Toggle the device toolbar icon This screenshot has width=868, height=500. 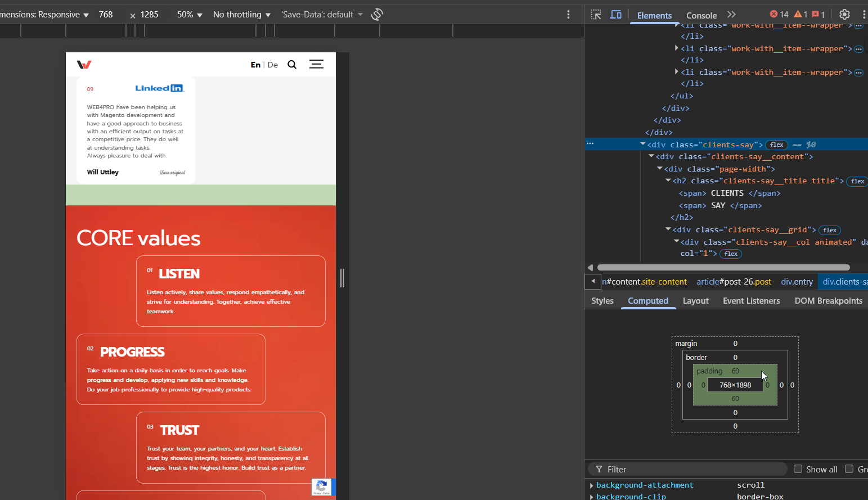pos(616,15)
